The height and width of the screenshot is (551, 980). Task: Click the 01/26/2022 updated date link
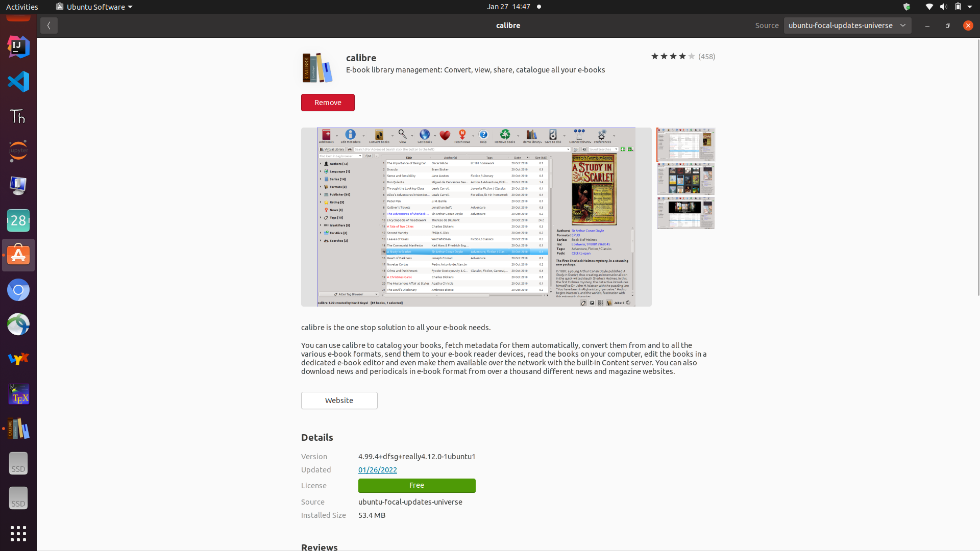(377, 470)
